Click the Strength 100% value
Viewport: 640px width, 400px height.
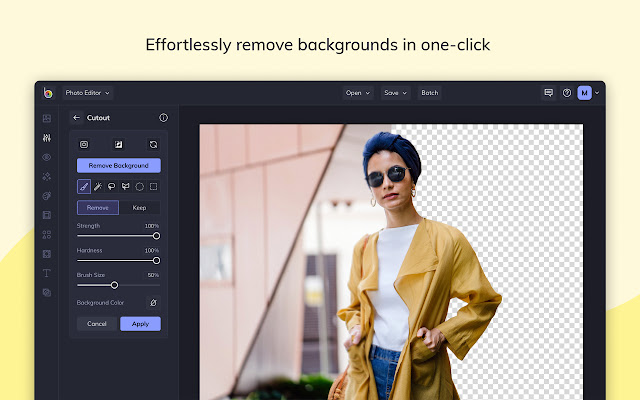tap(152, 226)
